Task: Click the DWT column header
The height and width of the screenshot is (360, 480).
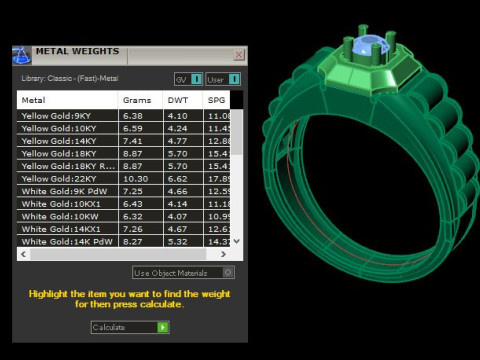Action: [183, 100]
